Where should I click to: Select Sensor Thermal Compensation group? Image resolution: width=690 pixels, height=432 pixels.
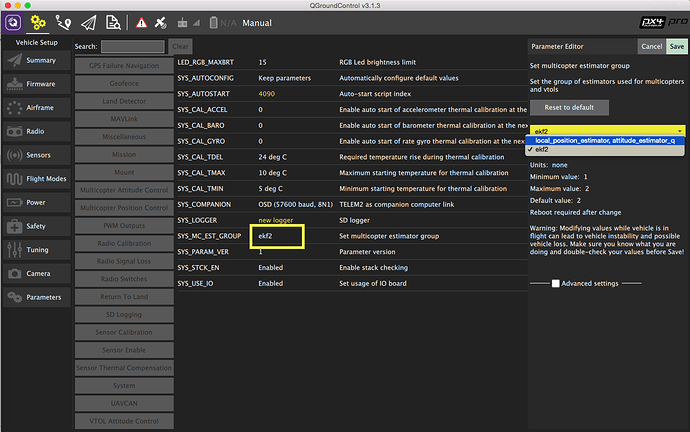124,368
